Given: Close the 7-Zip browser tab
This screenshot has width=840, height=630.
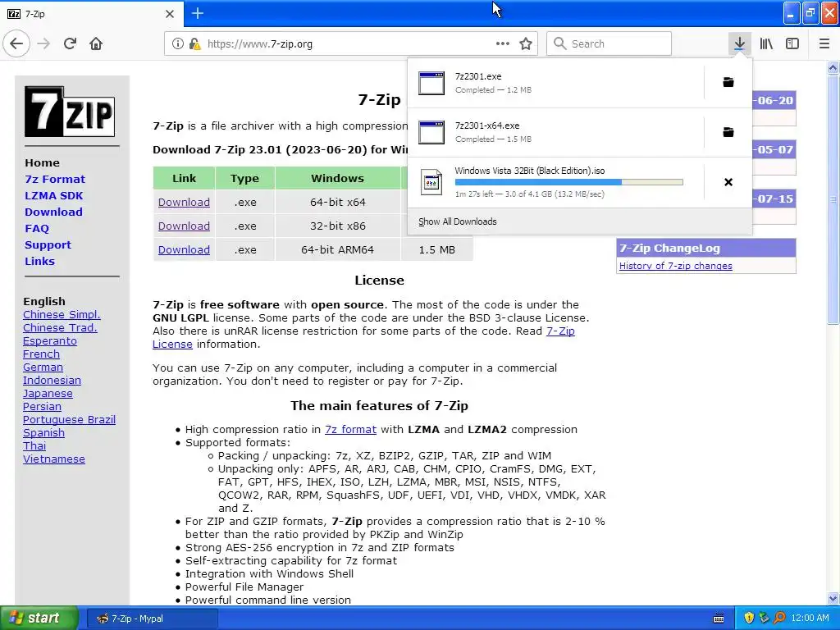Looking at the screenshot, I should click(x=170, y=14).
